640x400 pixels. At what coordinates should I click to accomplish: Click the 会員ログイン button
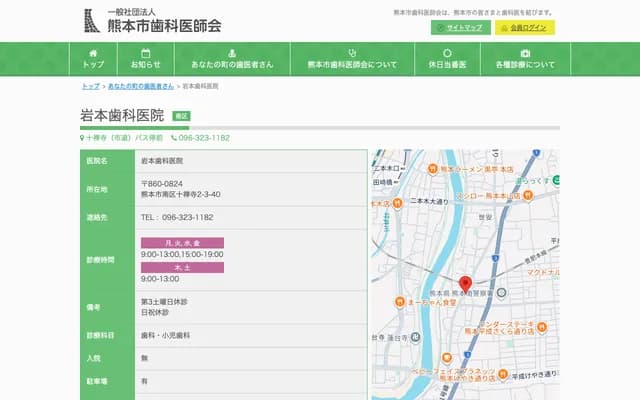524,28
